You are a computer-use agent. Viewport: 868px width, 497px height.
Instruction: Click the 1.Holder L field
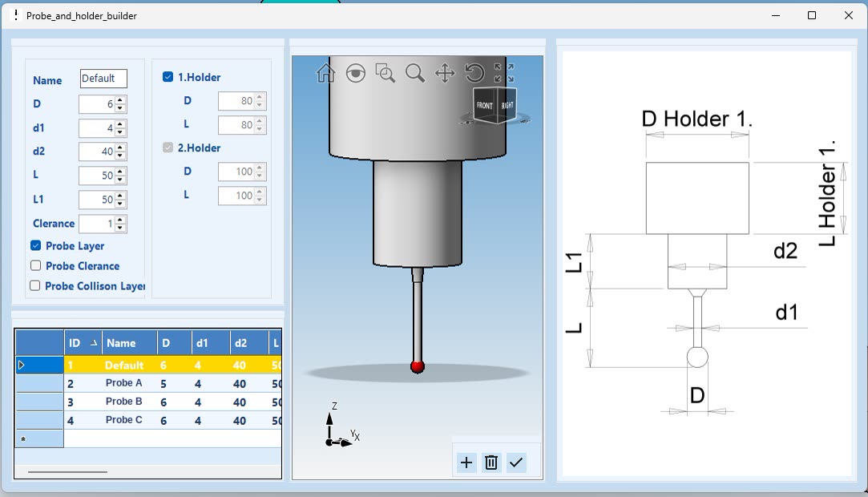click(242, 125)
